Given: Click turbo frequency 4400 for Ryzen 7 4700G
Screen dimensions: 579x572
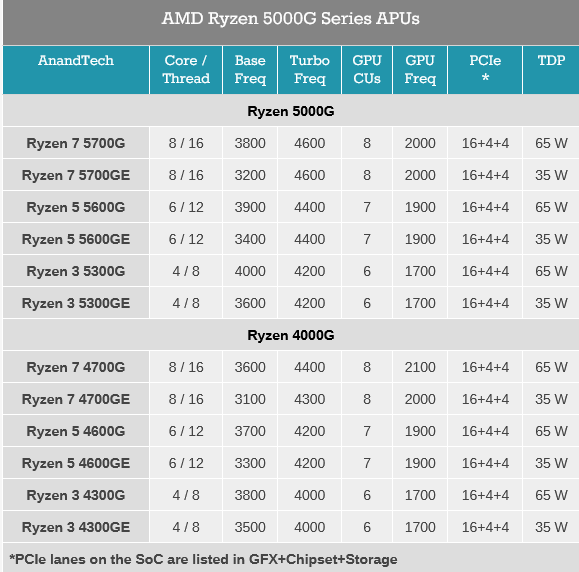Looking at the screenshot, I should 309,367.
